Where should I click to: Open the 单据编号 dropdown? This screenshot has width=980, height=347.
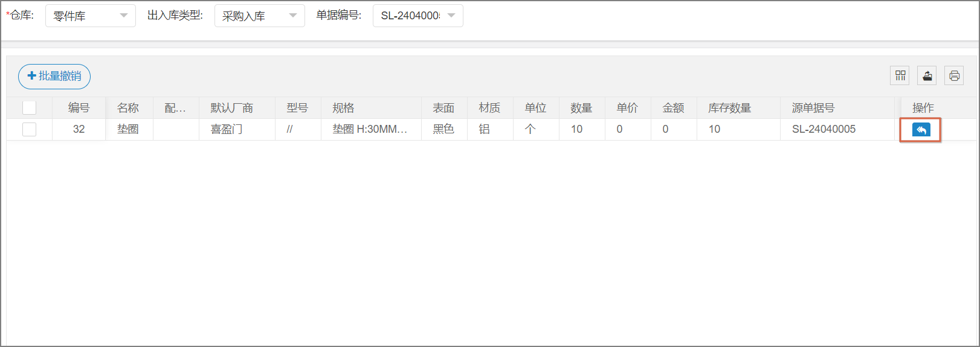417,16
